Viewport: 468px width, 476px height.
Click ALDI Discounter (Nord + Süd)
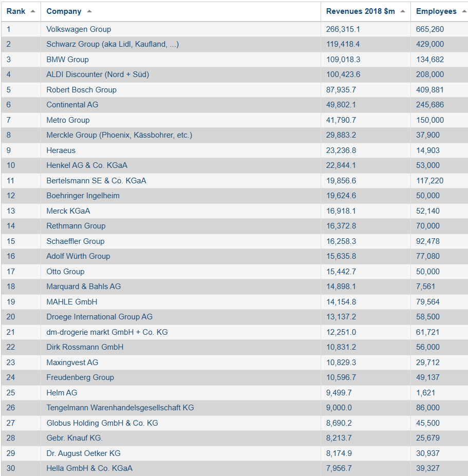[x=98, y=74]
